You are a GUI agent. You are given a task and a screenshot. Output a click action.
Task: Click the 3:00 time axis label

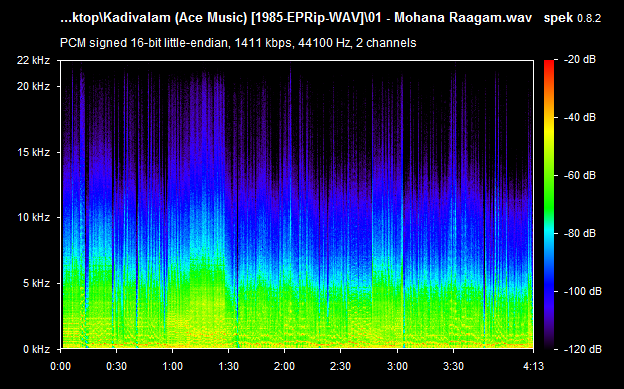tap(397, 366)
